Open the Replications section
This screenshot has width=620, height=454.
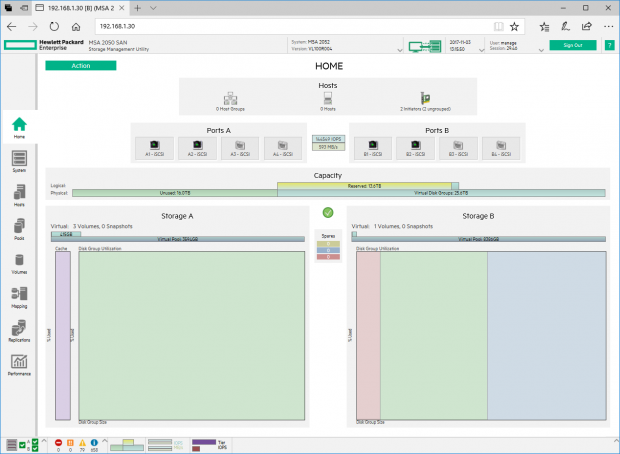coord(19,331)
